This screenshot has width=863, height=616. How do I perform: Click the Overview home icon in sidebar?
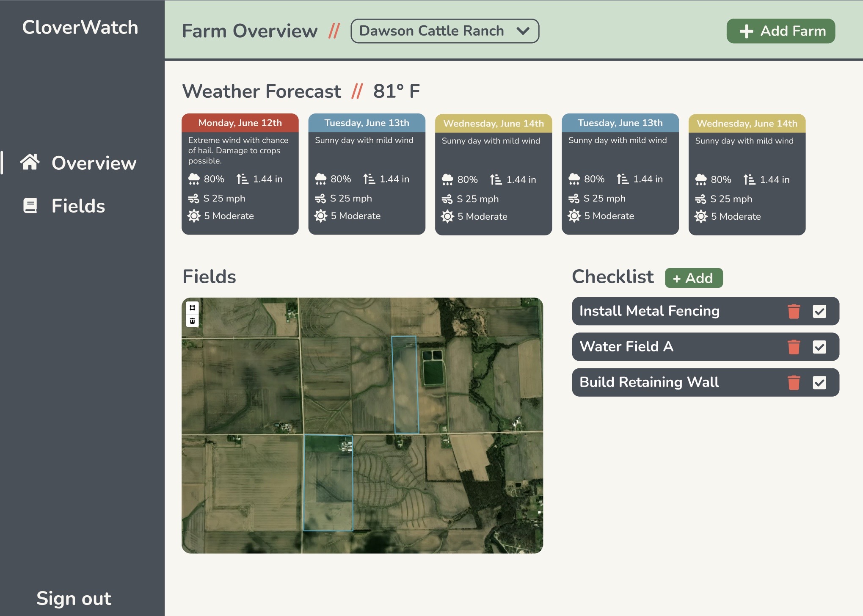point(30,163)
